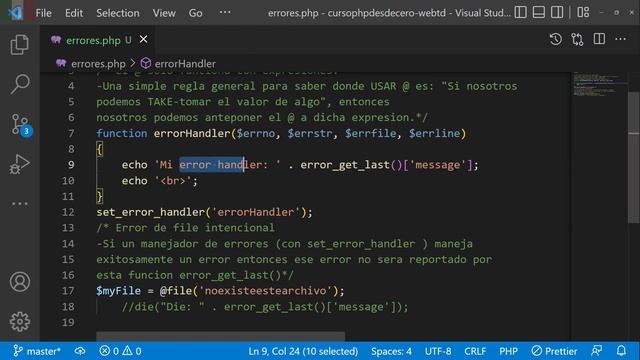The height and width of the screenshot is (360, 640).
Task: Click line number 17 in gutter
Action: point(68,291)
